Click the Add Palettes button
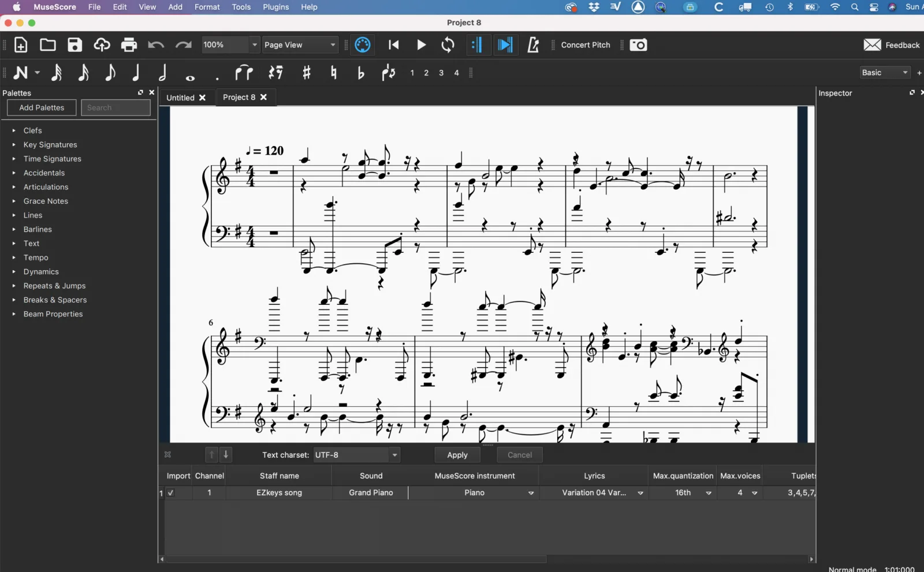 42,108
